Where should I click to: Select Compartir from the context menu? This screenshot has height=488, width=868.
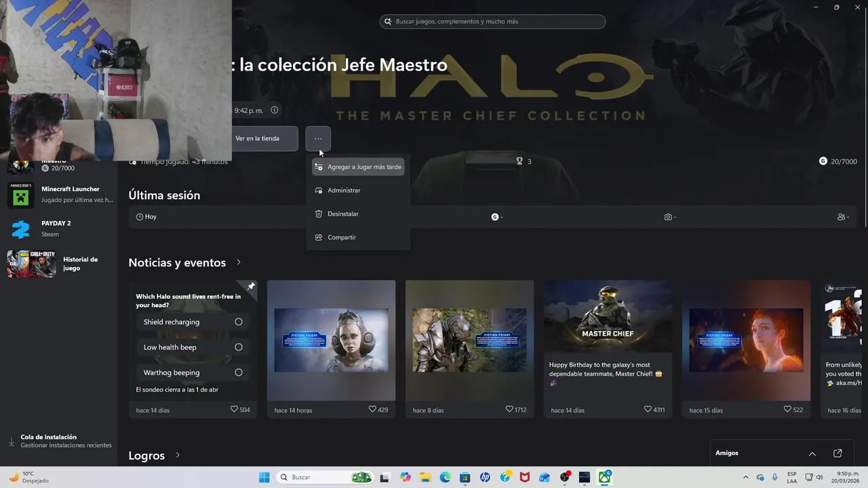point(358,237)
